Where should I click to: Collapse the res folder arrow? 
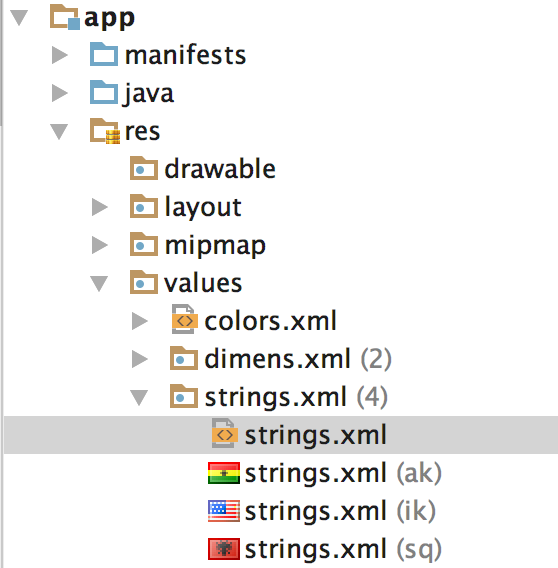59,131
